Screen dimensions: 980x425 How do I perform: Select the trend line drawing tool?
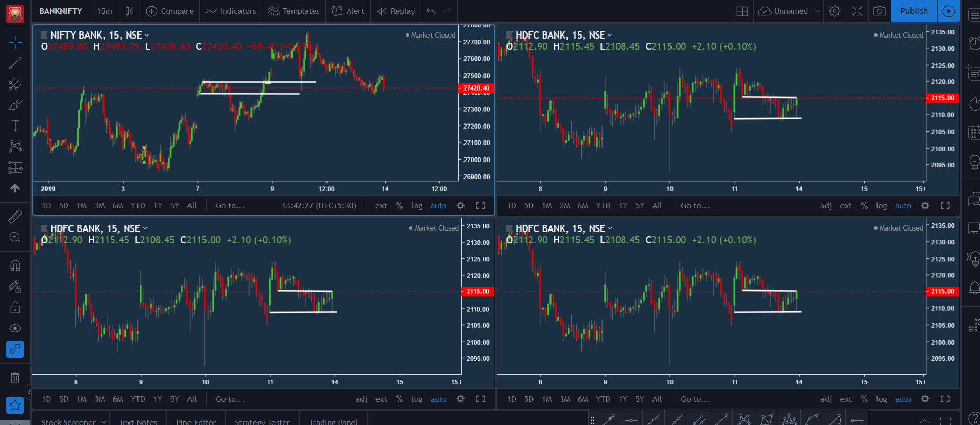[x=15, y=63]
